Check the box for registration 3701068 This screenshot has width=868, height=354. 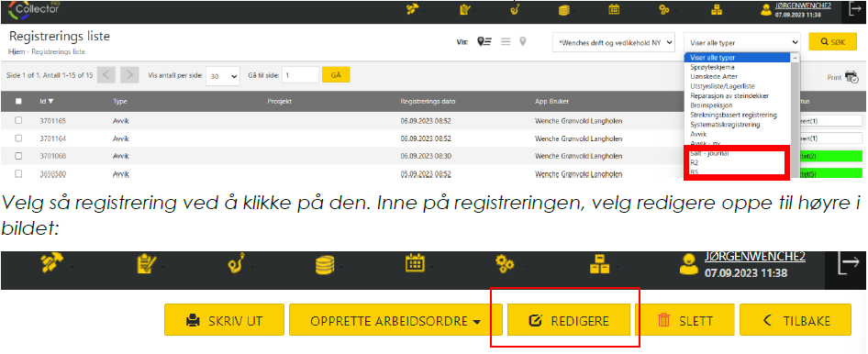[x=19, y=156]
